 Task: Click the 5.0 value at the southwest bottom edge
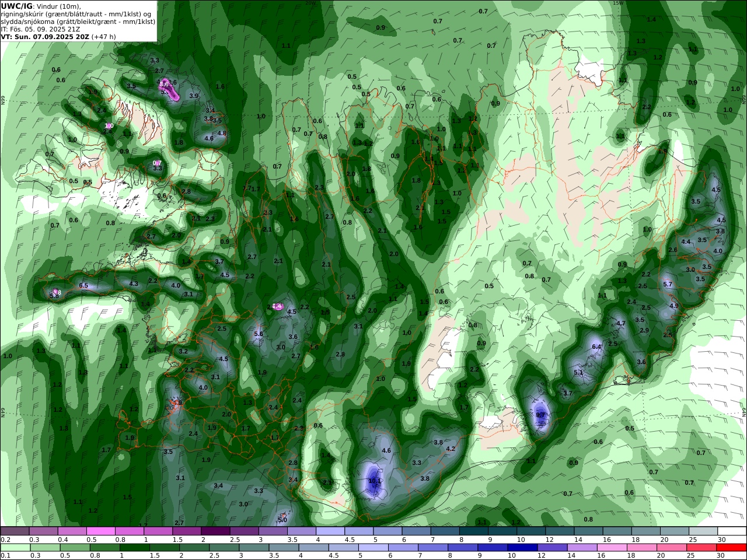point(282,520)
